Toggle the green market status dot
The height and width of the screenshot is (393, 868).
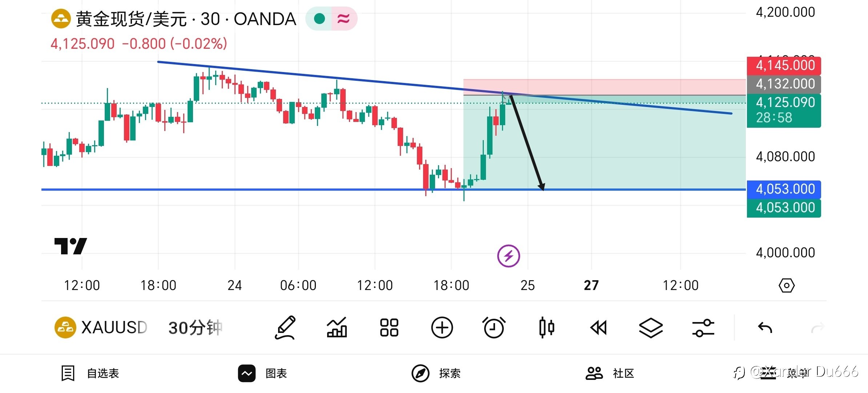(x=319, y=19)
